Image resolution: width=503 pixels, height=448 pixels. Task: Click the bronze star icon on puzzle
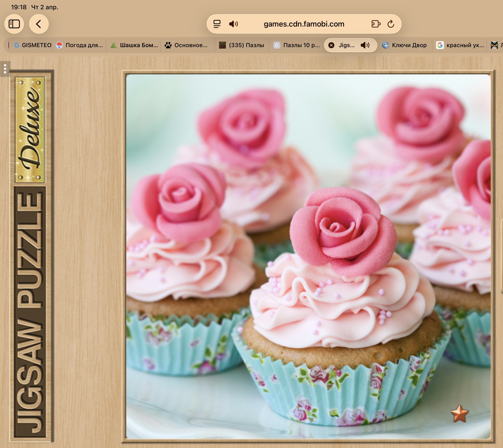(460, 414)
